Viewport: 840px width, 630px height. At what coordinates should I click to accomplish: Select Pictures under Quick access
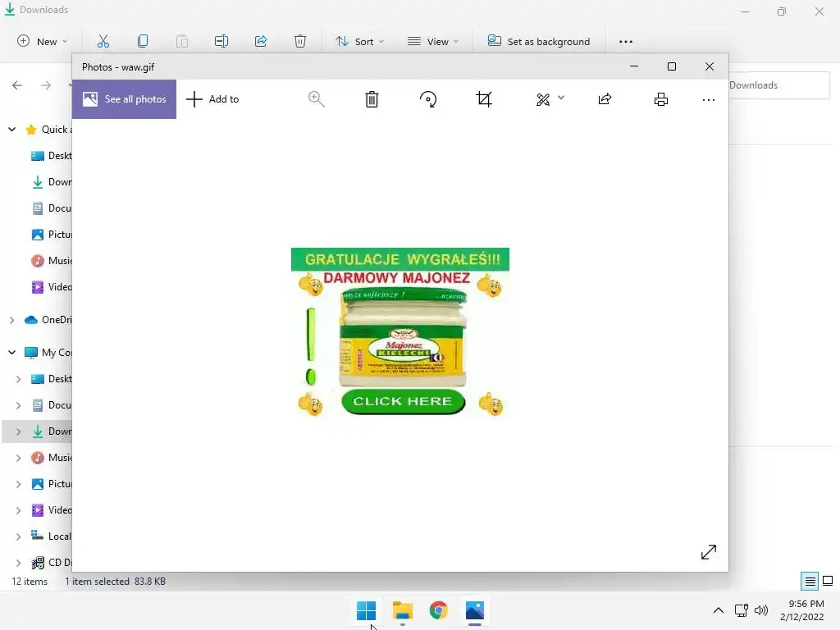pos(52,234)
